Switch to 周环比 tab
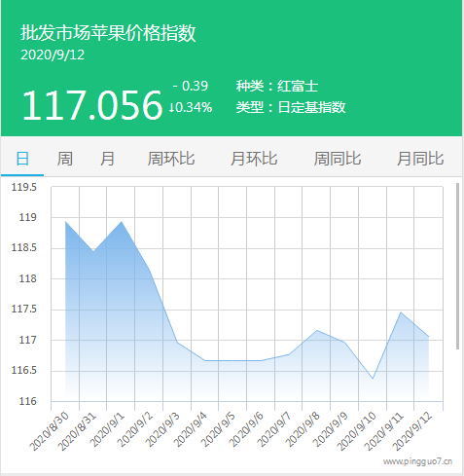 pyautogui.click(x=171, y=159)
